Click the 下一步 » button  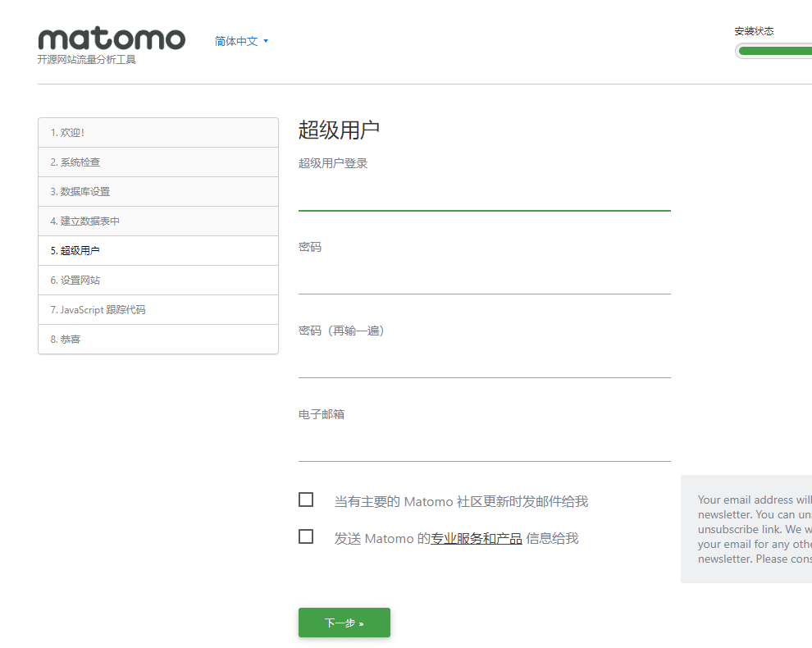point(344,623)
